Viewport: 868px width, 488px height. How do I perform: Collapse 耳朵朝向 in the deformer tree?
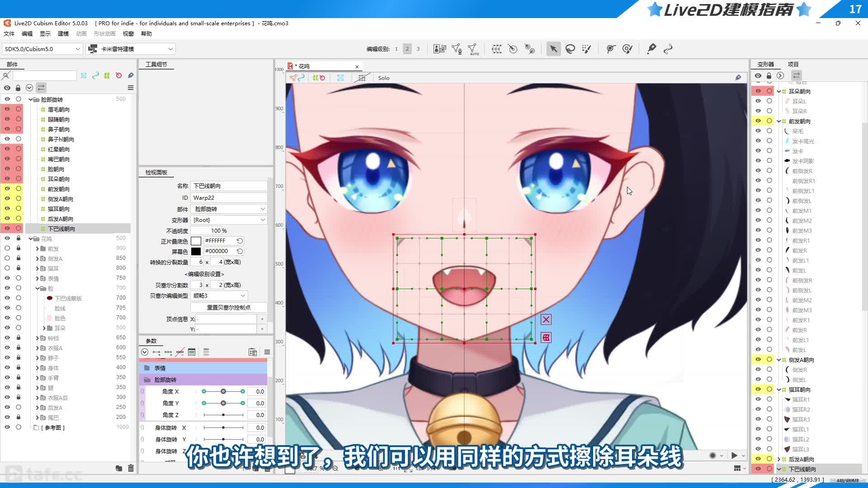tap(779, 91)
